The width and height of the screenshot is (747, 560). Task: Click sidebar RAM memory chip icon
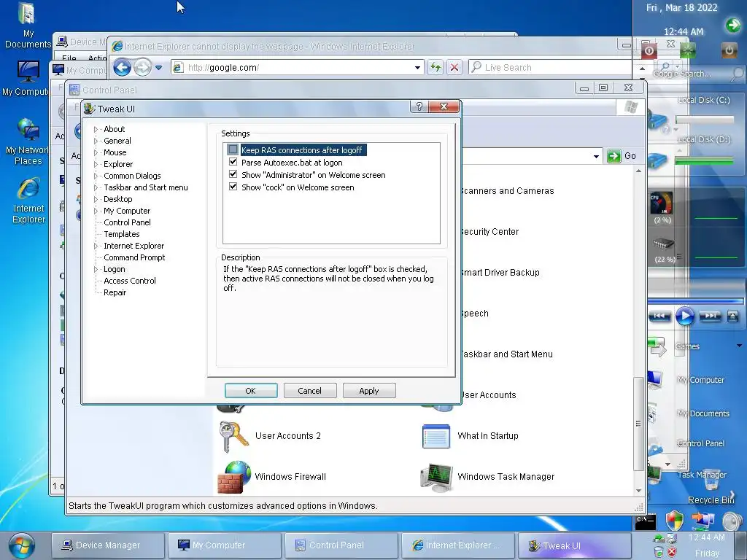pos(664,245)
